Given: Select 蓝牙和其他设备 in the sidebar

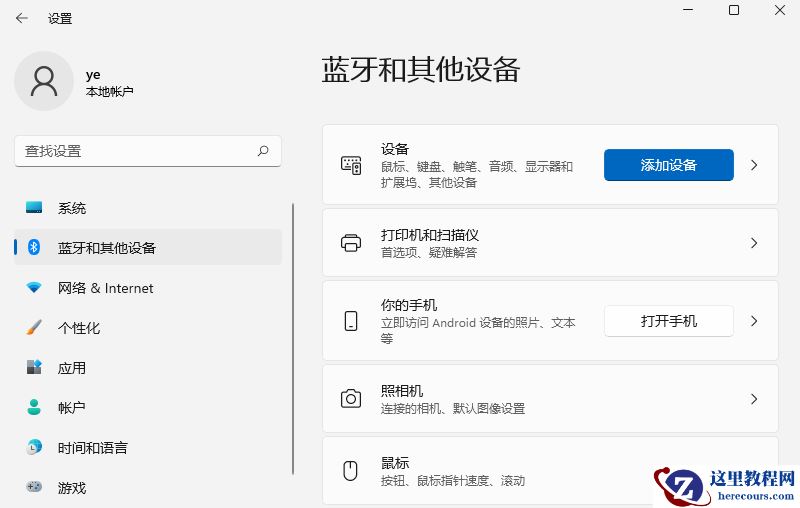Looking at the screenshot, I should click(148, 247).
